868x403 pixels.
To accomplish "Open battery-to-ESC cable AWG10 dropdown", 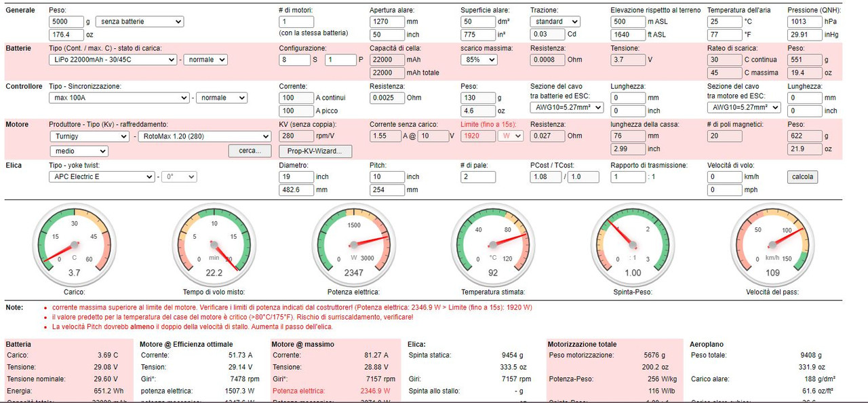I will click(567, 107).
